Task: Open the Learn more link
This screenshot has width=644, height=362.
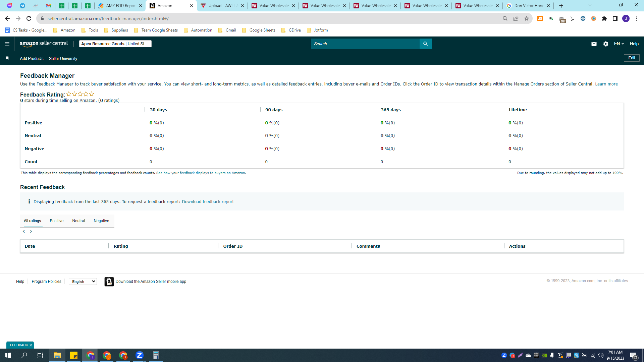Action: (x=606, y=84)
